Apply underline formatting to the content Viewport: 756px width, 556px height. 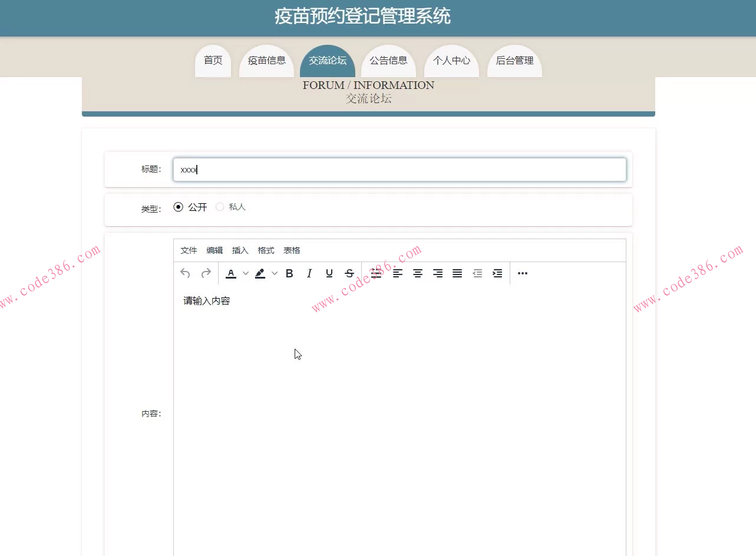pos(329,273)
